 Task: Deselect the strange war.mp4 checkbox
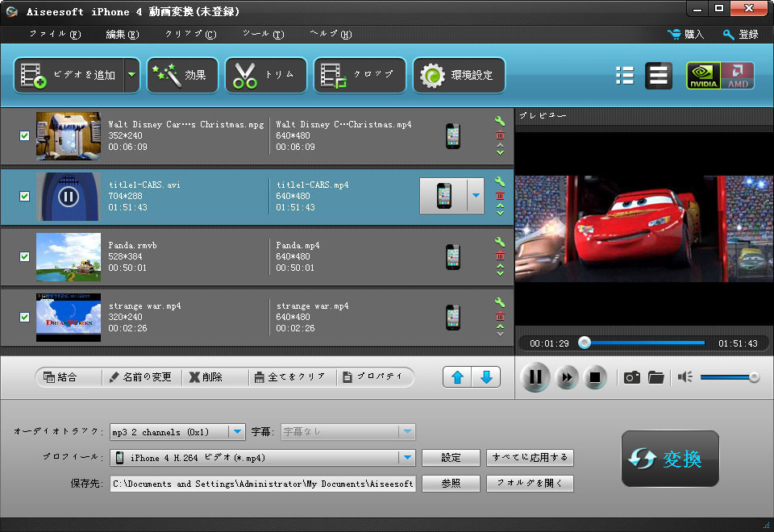pos(24,317)
